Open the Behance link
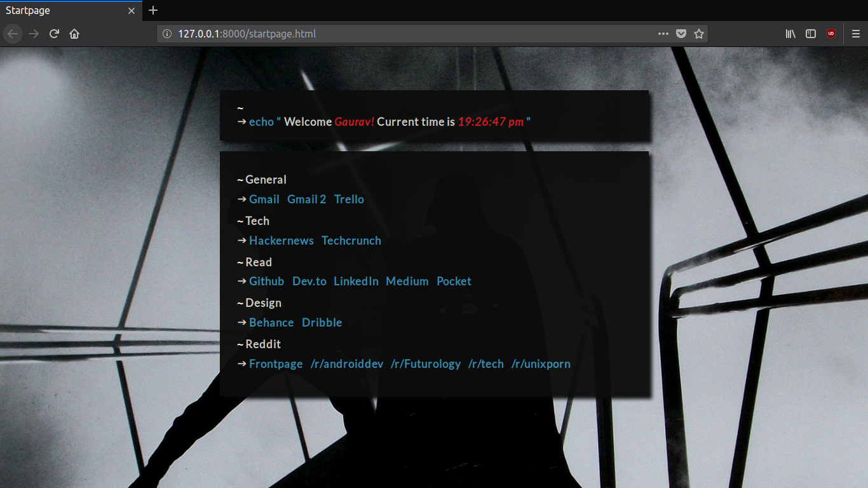The image size is (868, 488). [271, 322]
